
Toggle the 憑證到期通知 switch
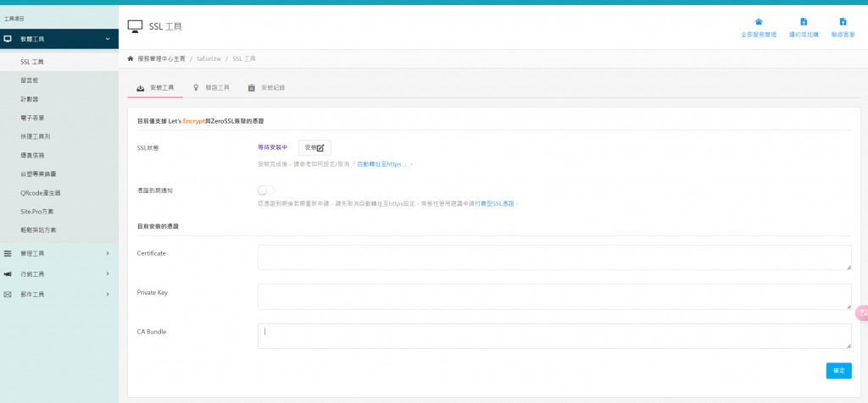tap(265, 190)
